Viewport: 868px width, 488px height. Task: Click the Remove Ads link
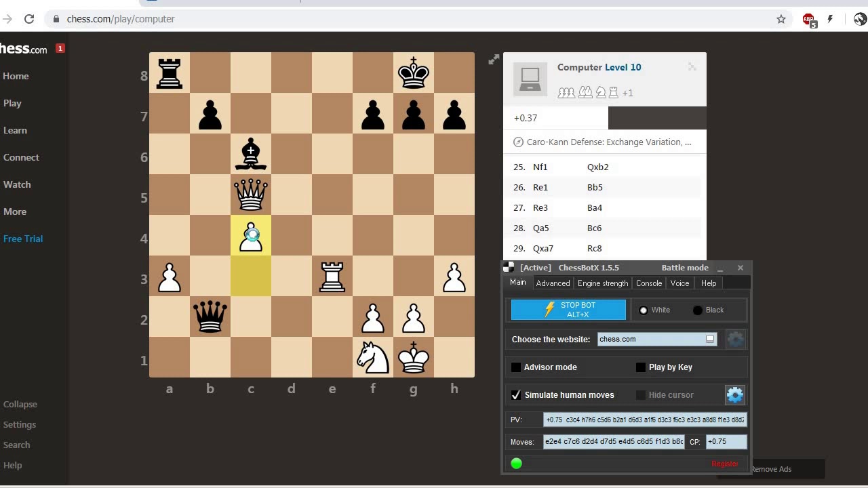(771, 469)
